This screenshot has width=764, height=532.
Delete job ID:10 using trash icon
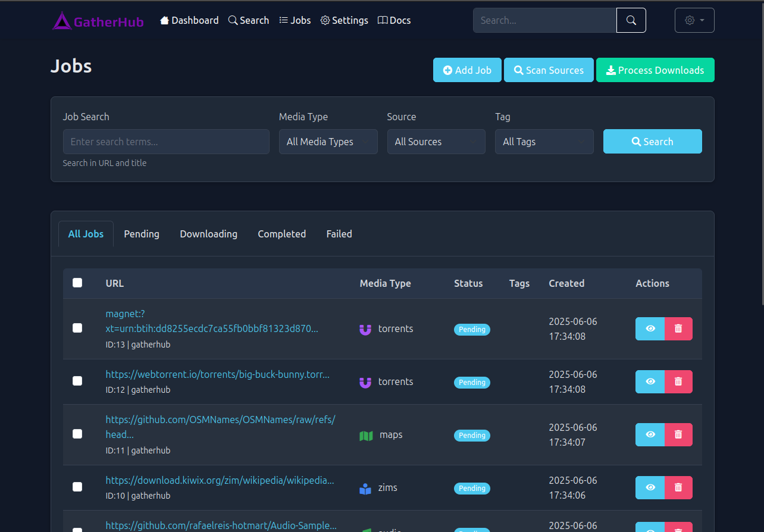pyautogui.click(x=678, y=487)
